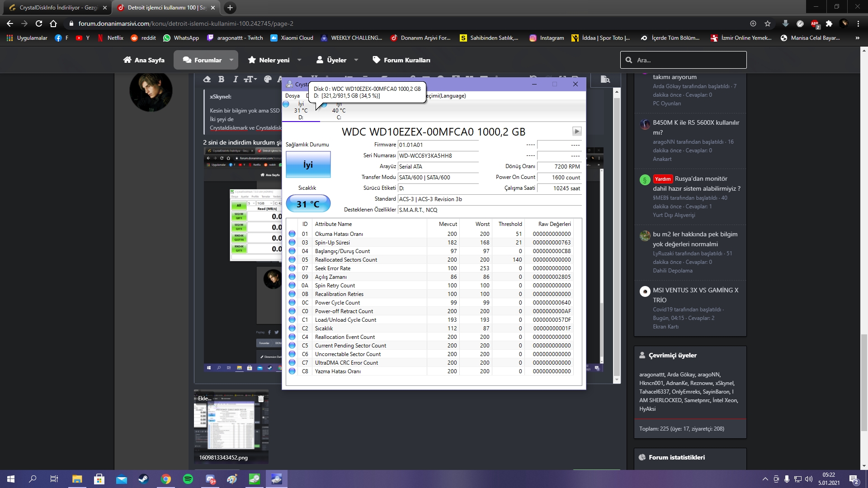Click the editor preview icon

point(605,80)
